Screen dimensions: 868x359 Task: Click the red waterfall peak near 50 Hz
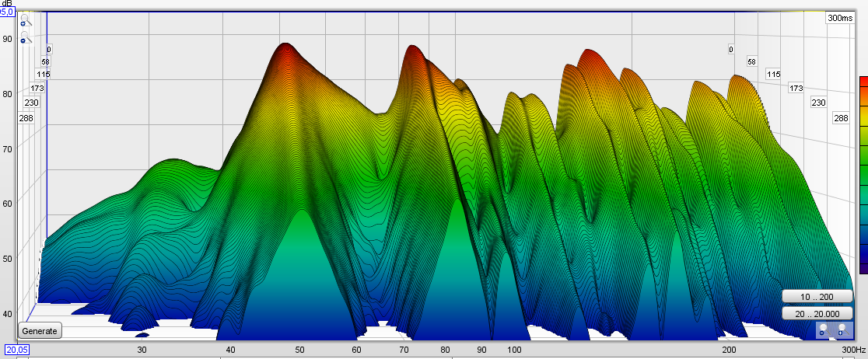tap(286, 48)
